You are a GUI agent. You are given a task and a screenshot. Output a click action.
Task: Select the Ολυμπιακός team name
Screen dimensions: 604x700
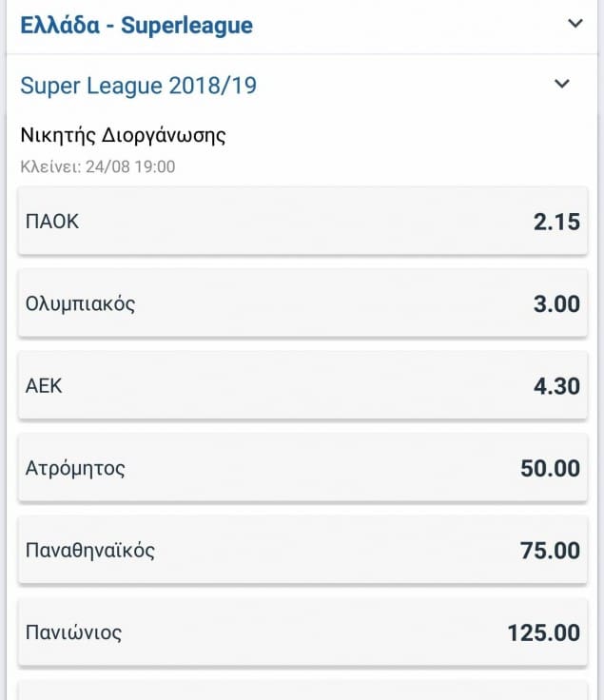(80, 304)
